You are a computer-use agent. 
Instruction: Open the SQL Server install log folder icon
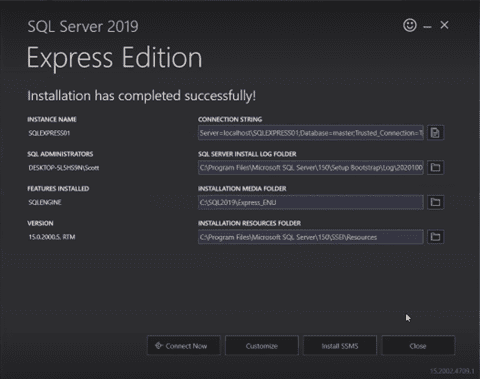coord(435,167)
